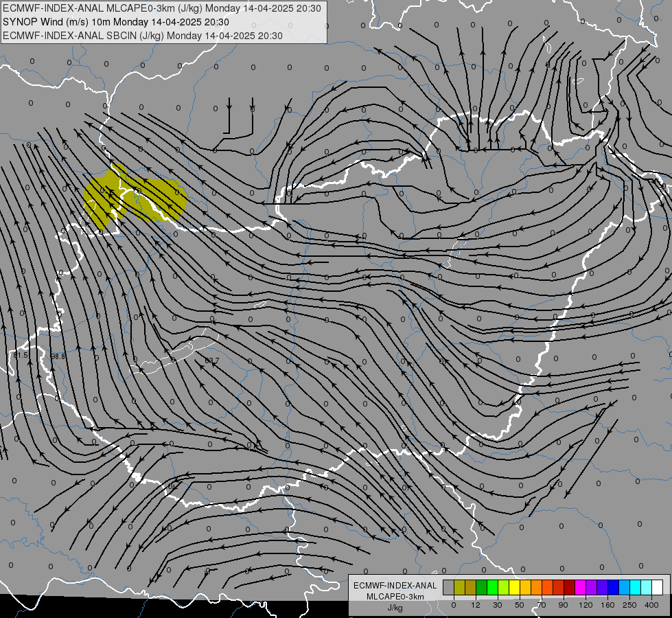672x618 pixels.
Task: Click the legend tick value 30
Action: [498, 605]
